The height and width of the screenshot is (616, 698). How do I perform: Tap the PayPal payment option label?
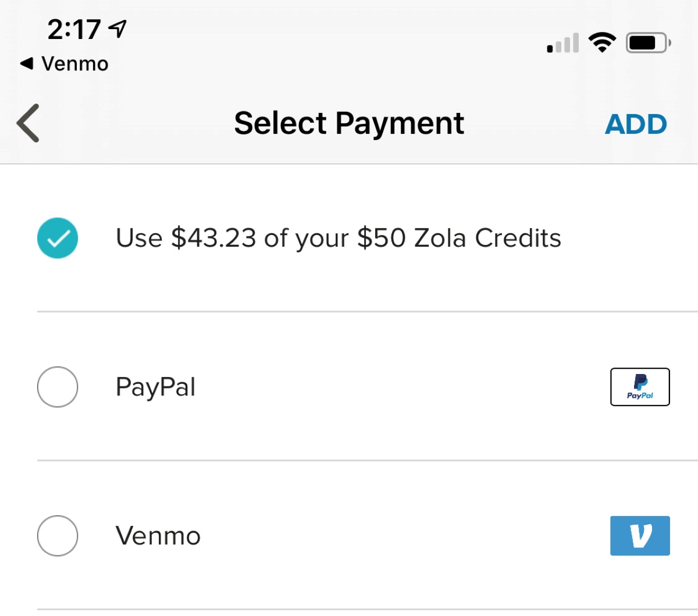(x=155, y=387)
